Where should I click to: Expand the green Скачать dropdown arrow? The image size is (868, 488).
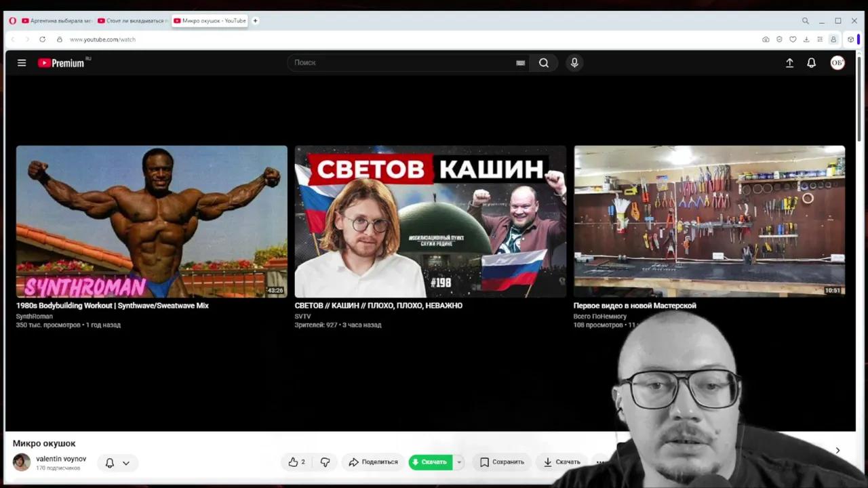tap(459, 462)
